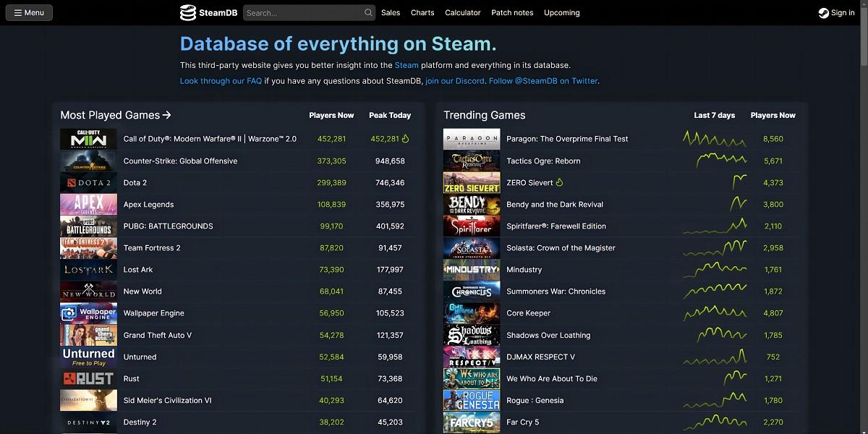Click the Search input field
Image resolution: width=868 pixels, height=434 pixels.
302,12
